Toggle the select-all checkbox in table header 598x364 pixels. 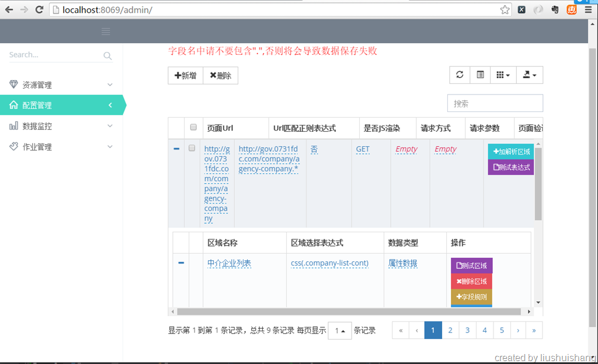coord(193,128)
